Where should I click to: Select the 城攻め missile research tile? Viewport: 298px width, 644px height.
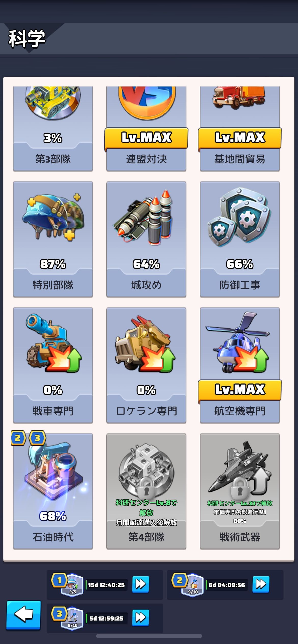[x=146, y=239]
